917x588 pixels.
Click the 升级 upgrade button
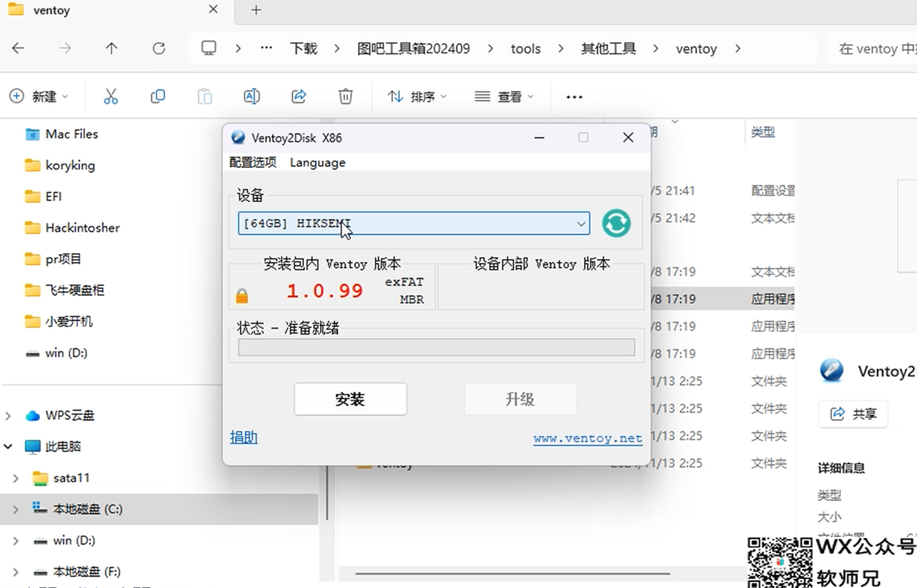pos(520,399)
